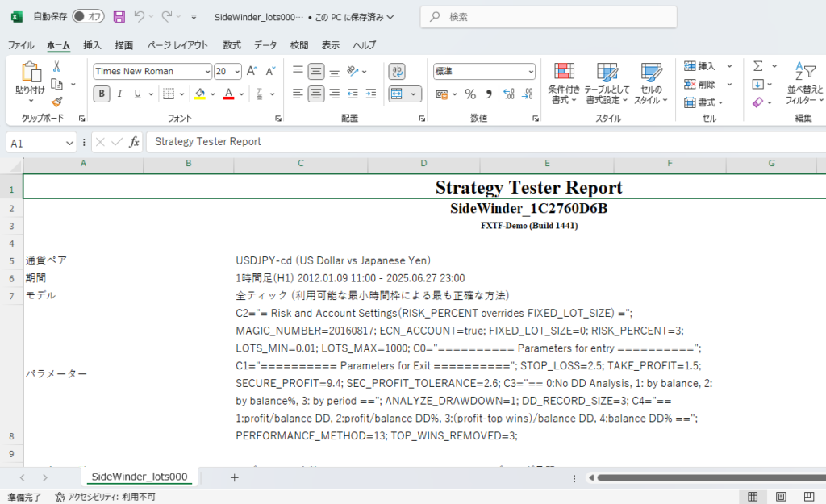The image size is (826, 504).
Task: Toggle Bold formatting button
Action: point(102,94)
